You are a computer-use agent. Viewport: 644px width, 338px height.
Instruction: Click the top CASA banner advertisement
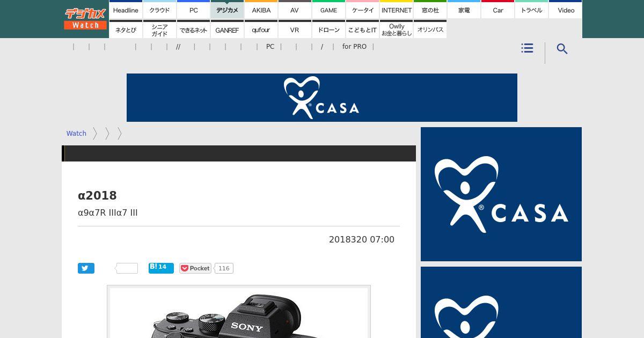[322, 98]
